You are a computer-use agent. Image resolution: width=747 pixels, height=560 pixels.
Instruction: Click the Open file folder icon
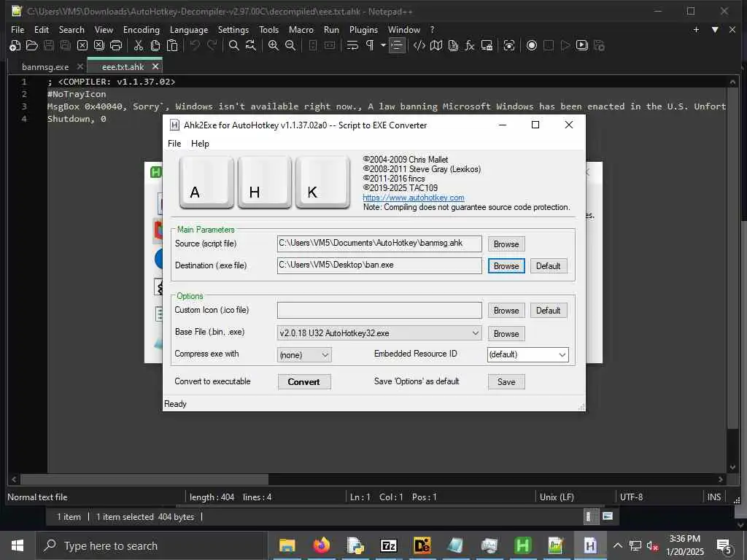tap(32, 46)
